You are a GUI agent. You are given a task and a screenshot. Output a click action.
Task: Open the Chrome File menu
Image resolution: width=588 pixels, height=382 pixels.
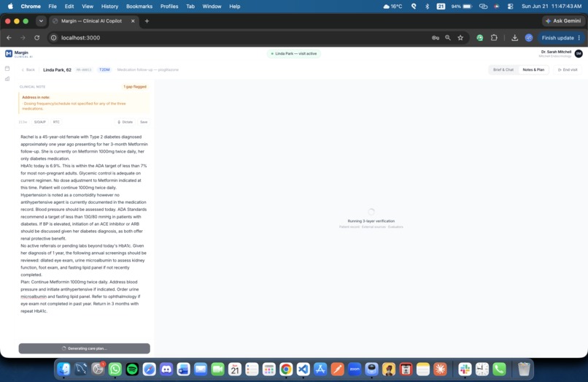coord(53,7)
